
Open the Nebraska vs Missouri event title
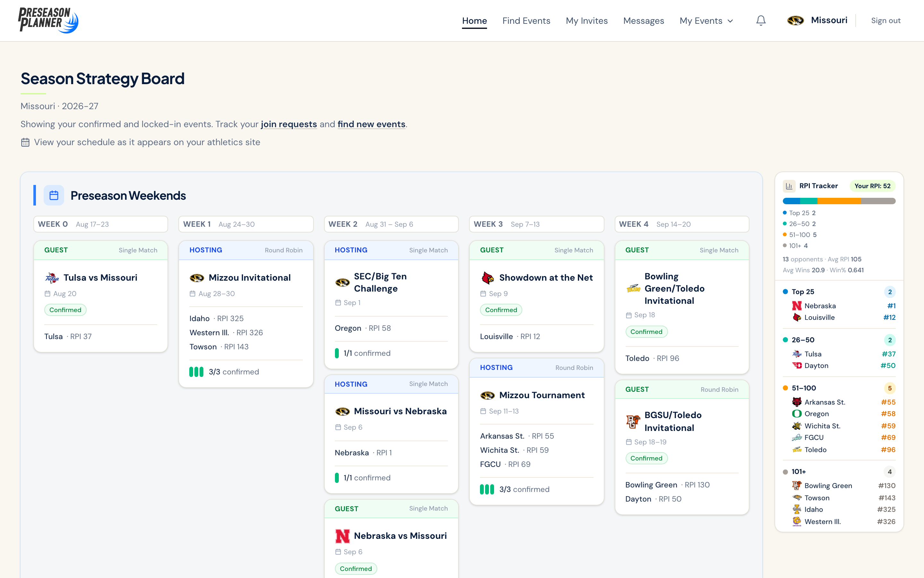[x=400, y=536]
